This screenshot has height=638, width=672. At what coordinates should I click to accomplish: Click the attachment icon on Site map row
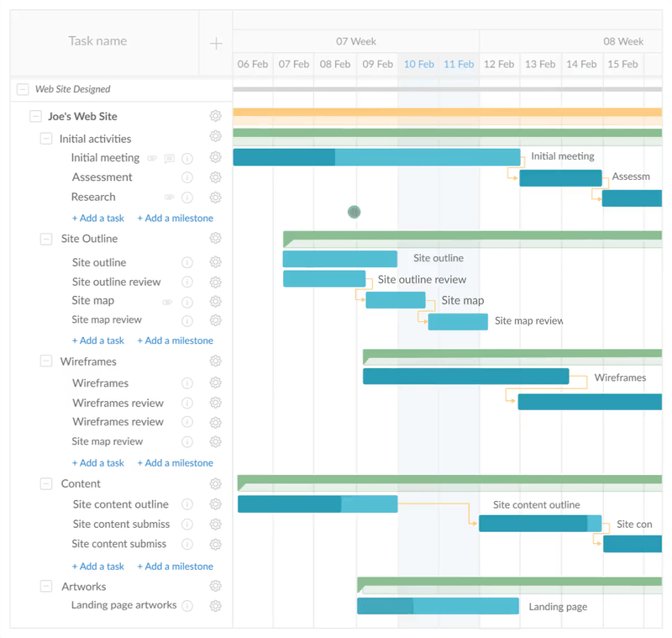point(167,303)
